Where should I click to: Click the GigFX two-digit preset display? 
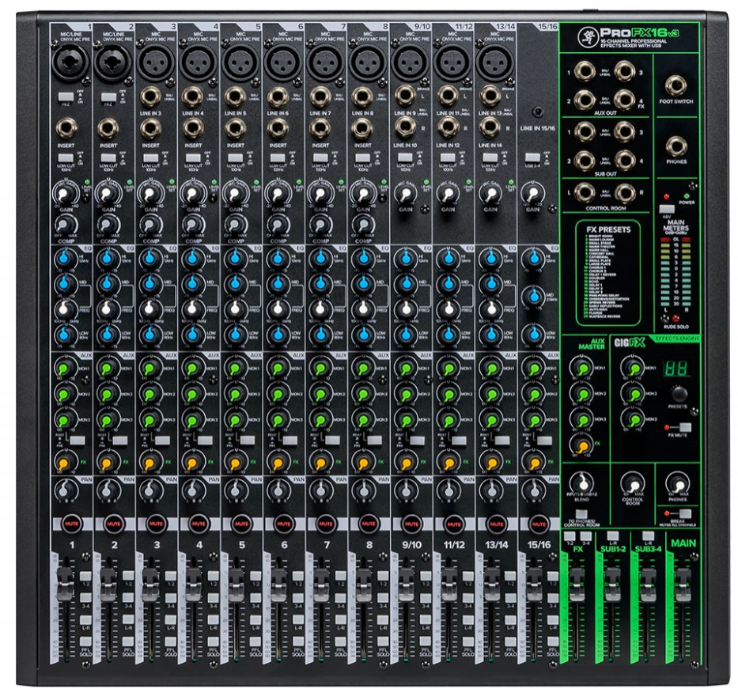coord(676,368)
